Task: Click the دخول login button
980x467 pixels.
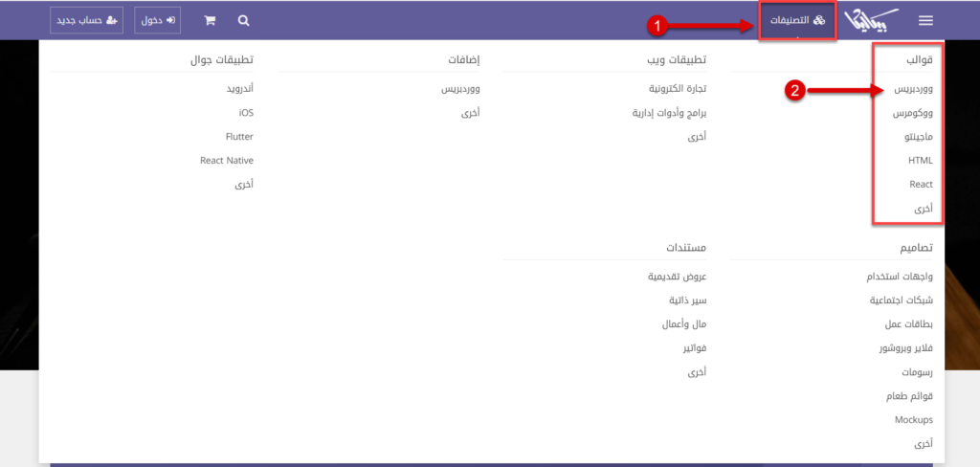Action: (x=158, y=20)
